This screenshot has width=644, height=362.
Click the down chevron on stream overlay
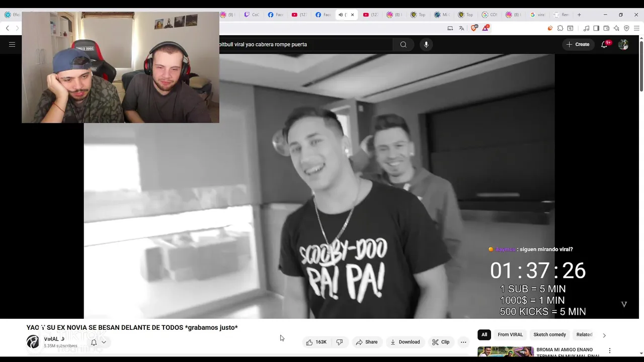(x=624, y=304)
